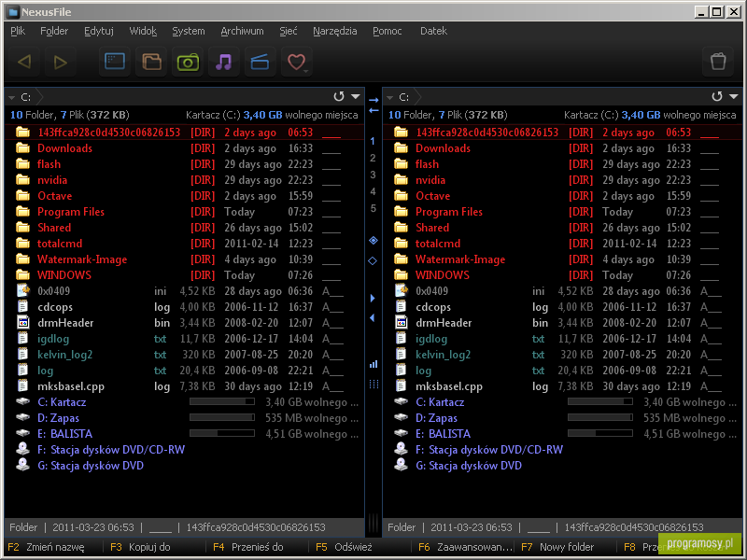Open the desktop screen shortcut in toolbar
The height and width of the screenshot is (560, 747).
click(115, 62)
